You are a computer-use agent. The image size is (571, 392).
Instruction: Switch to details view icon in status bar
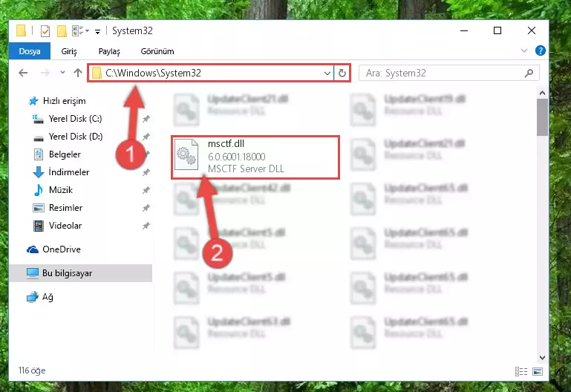coord(521,371)
